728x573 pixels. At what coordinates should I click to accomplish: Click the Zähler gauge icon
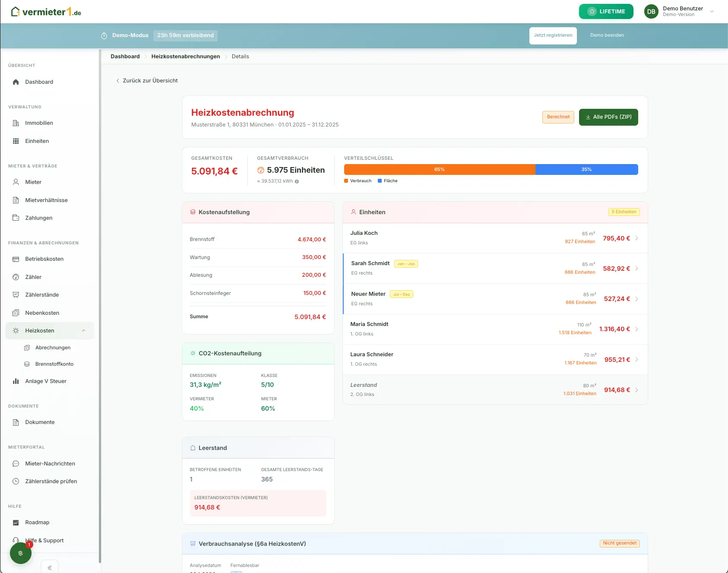coord(16,277)
